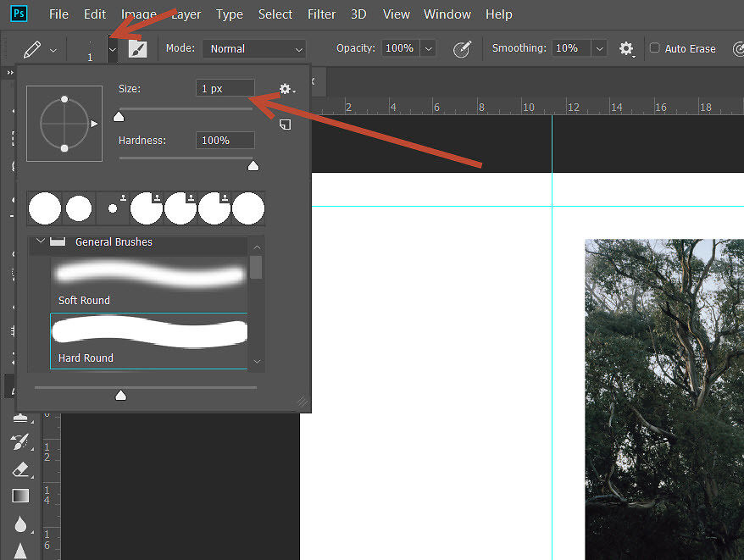Screen dimensions: 744x560
Task: Open the Filter menu
Action: pos(321,14)
